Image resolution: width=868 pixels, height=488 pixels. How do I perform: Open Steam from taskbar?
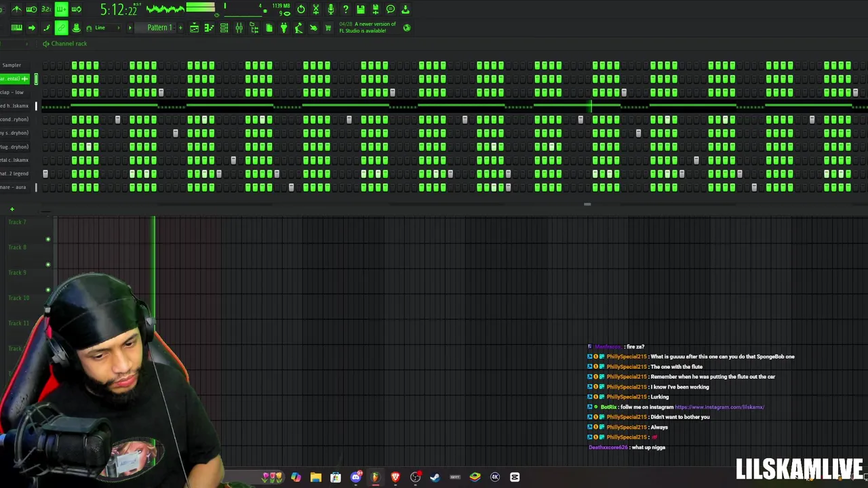click(435, 477)
